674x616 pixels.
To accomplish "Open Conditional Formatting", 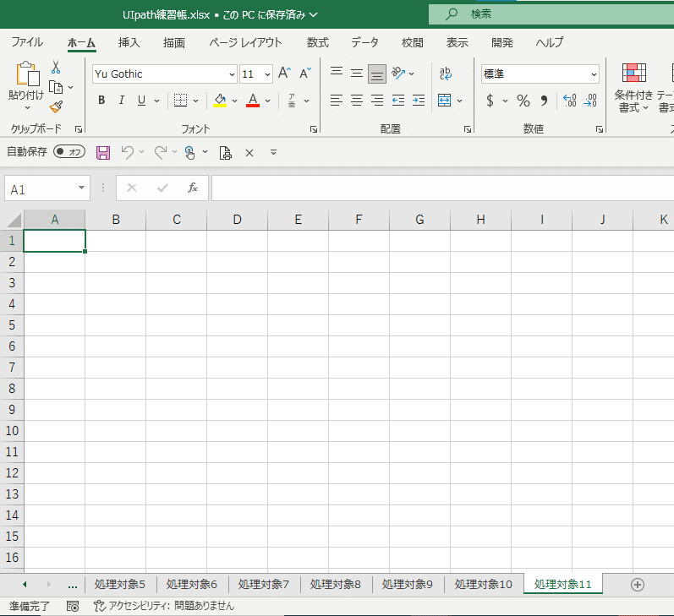I will (633, 88).
